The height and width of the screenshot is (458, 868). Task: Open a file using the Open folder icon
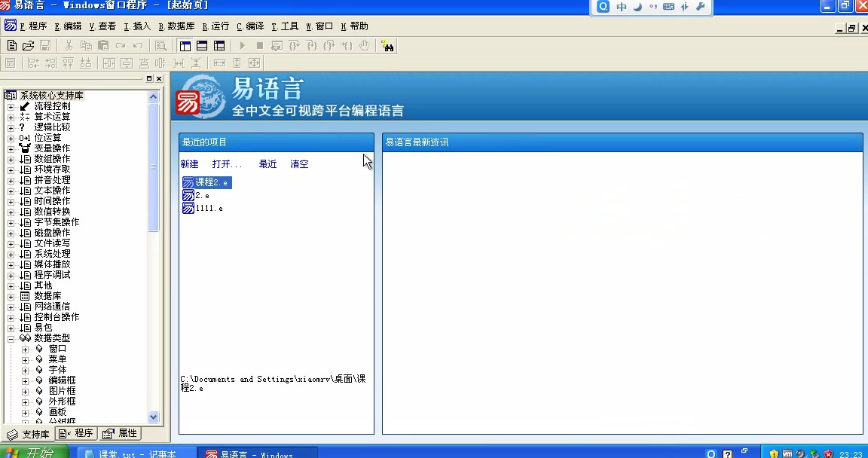pos(29,45)
